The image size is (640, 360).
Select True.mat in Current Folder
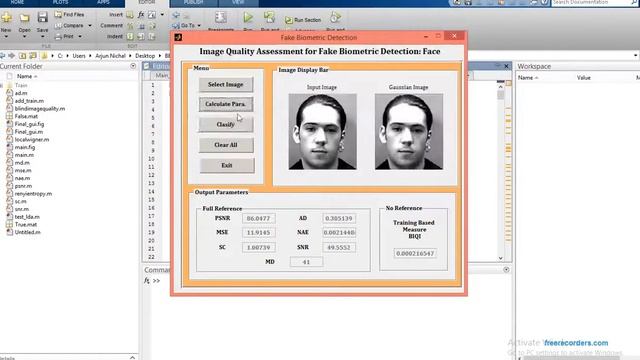(x=26, y=224)
